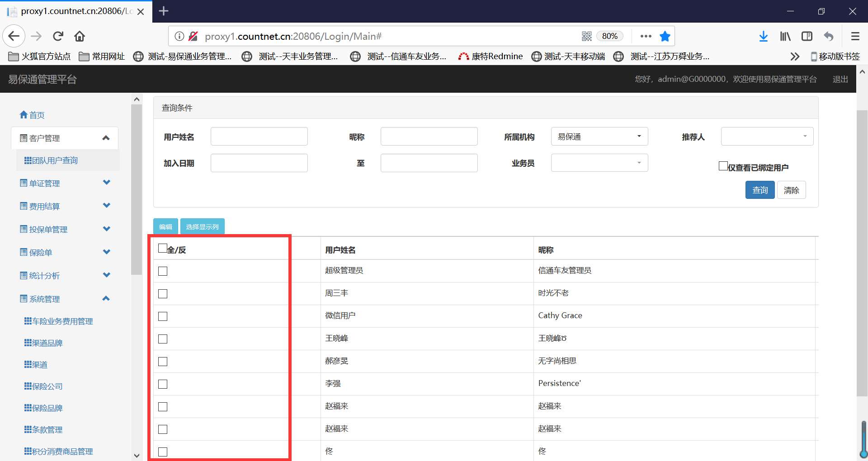The height and width of the screenshot is (461, 868).
Task: Click the bookmark star icon
Action: pyautogui.click(x=665, y=36)
